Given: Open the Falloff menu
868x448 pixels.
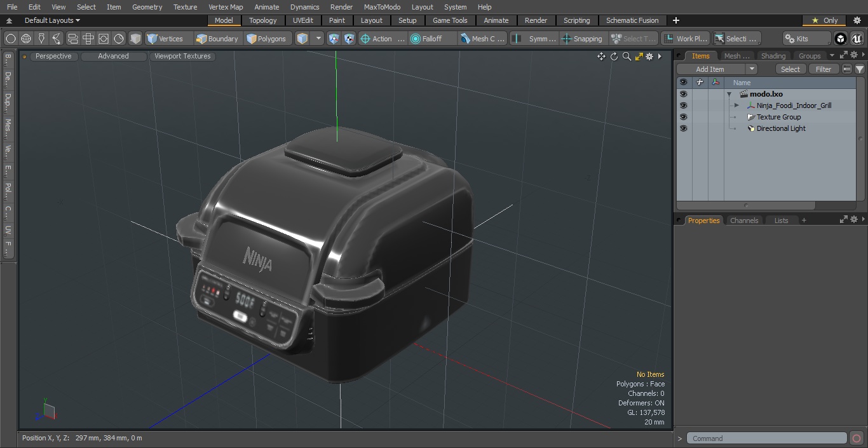Looking at the screenshot, I should point(432,39).
